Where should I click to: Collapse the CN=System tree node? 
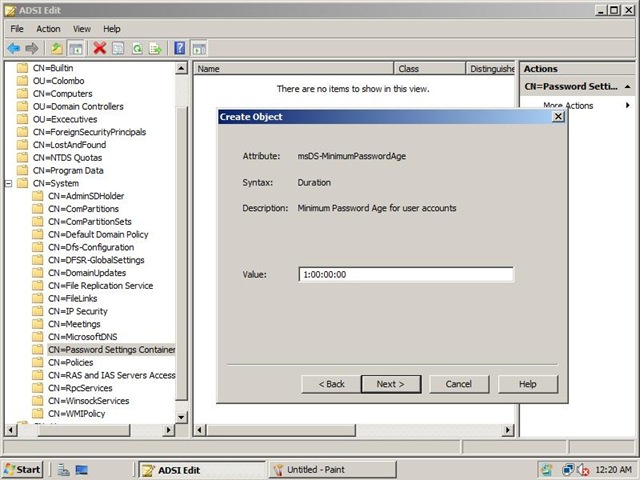click(9, 183)
